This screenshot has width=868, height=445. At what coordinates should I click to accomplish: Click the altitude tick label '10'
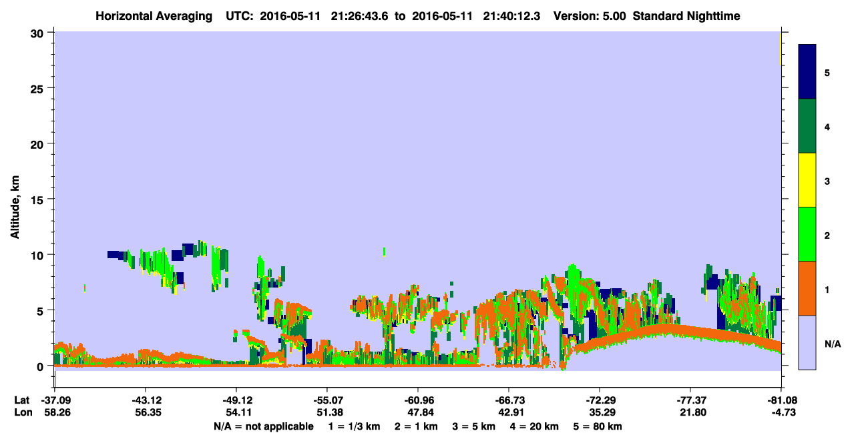click(x=39, y=255)
